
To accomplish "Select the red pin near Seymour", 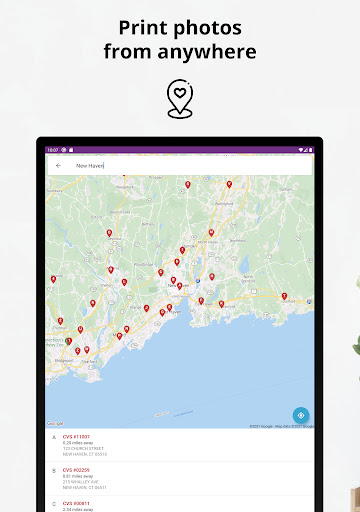I will click(x=109, y=233).
